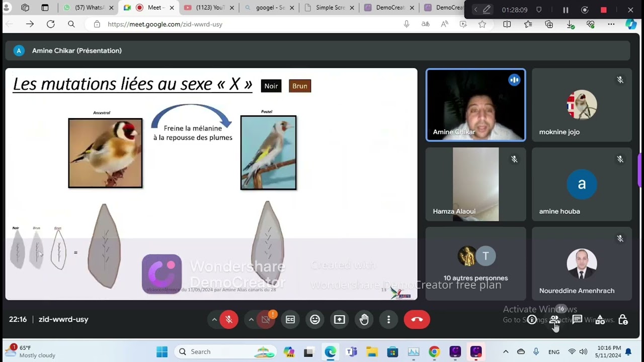Click the Noir color label on slide
This screenshot has height=362, width=644.
(x=271, y=86)
